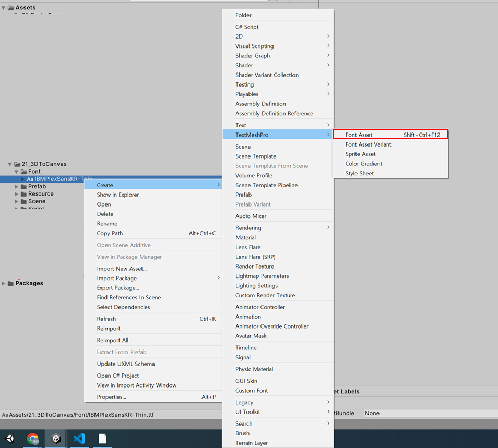Screen dimensions: 498x448
Task: Choose Color Gradient from submenu
Action: [x=390, y=164]
